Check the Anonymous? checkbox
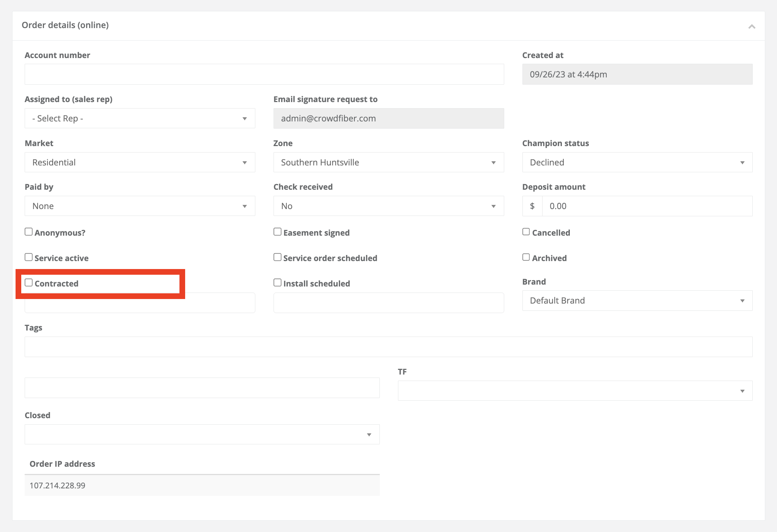Screen dimensions: 777x532 29,232
